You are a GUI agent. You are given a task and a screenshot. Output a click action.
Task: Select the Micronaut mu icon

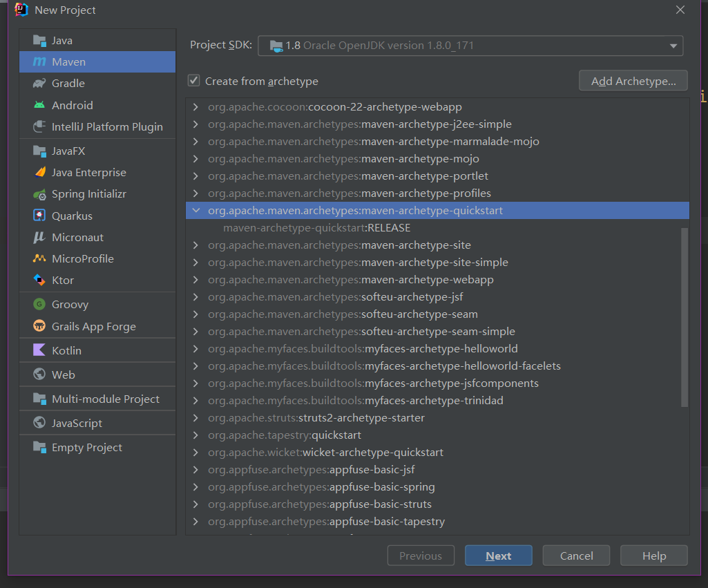[39, 237]
